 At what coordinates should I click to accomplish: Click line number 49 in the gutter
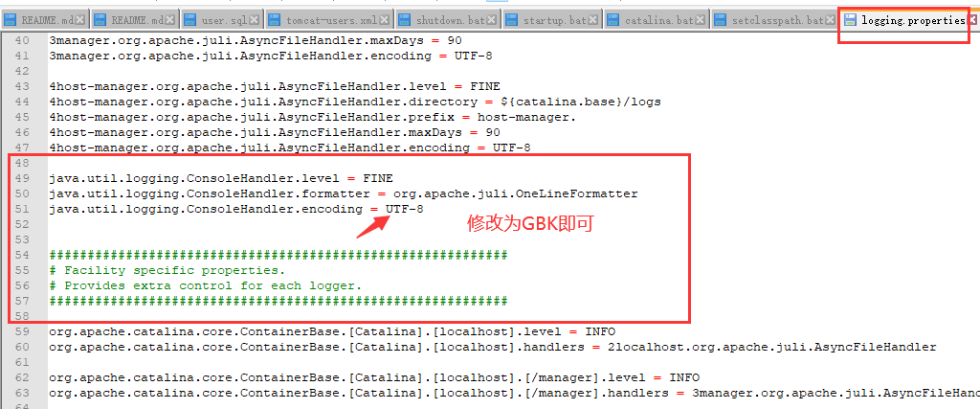click(x=21, y=178)
